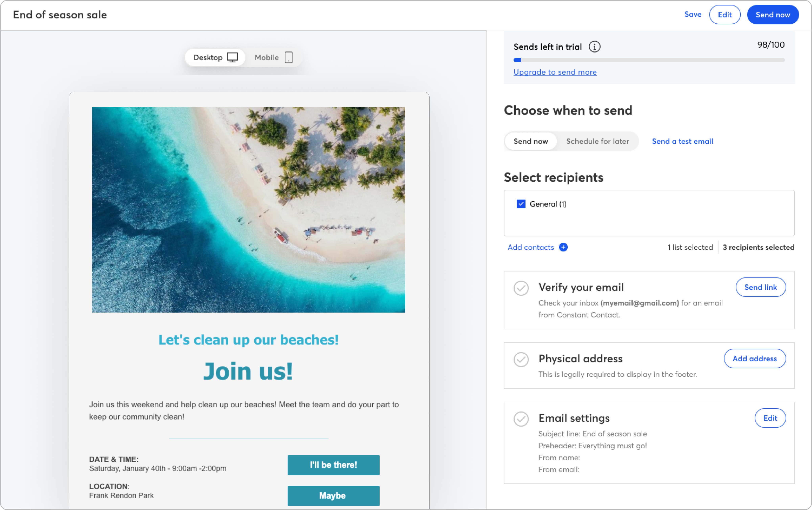Switch preview to Mobile view
This screenshot has width=812, height=510.
(x=274, y=57)
